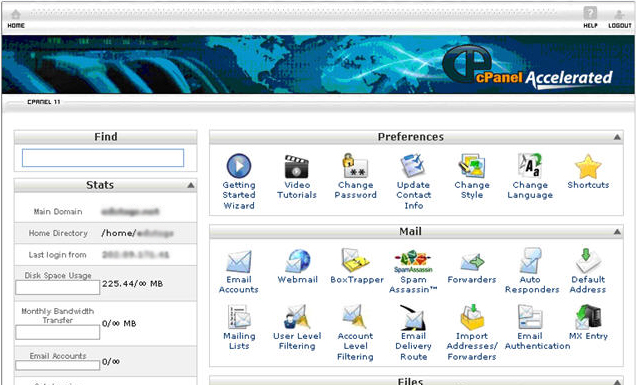Open the MX Entry icon

point(588,317)
